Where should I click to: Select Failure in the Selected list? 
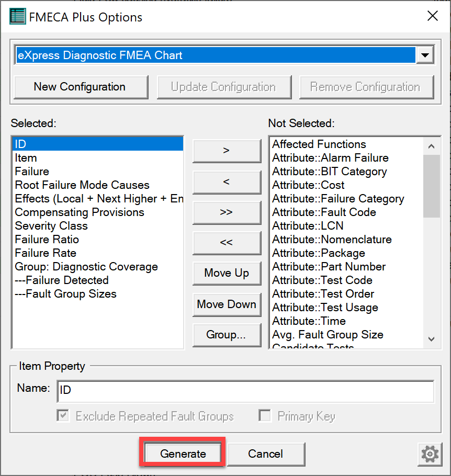tap(98, 172)
